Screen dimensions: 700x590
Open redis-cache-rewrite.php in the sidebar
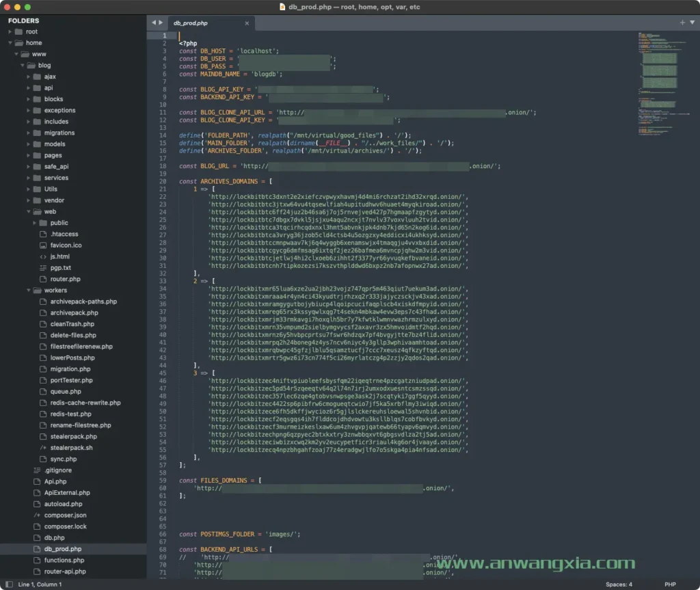pyautogui.click(x=85, y=403)
